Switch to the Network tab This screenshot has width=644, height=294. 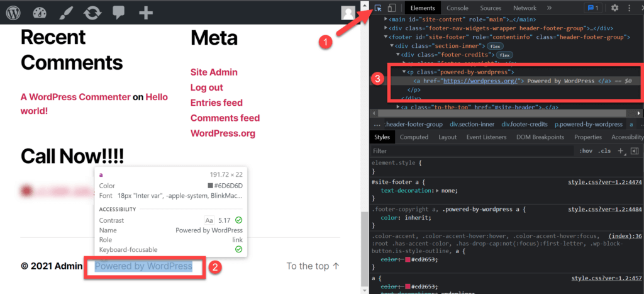pyautogui.click(x=525, y=8)
